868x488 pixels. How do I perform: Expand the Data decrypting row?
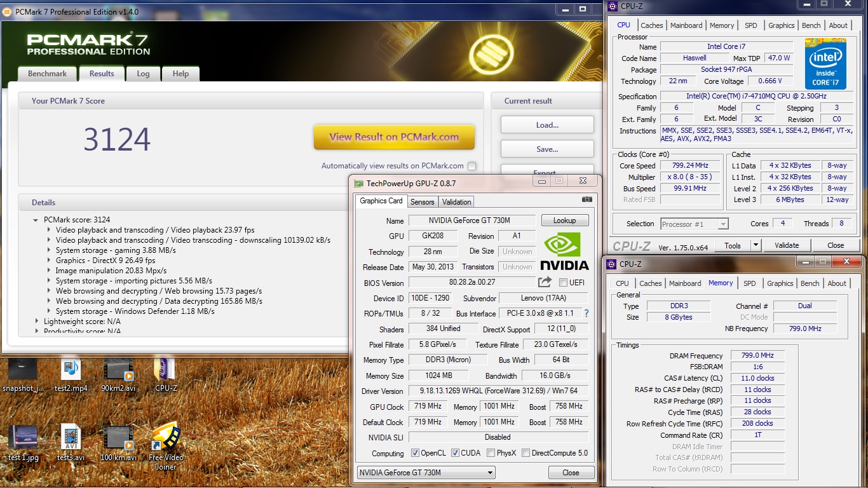click(x=49, y=301)
